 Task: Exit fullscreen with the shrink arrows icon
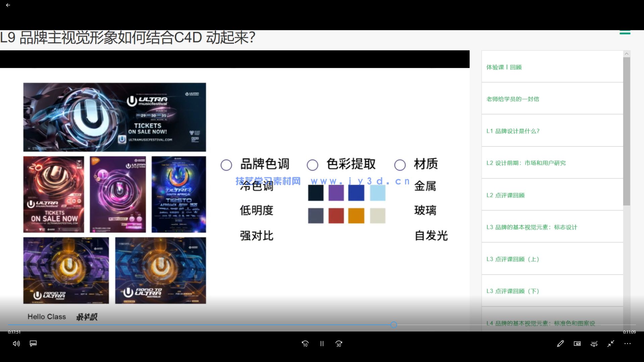tap(610, 344)
